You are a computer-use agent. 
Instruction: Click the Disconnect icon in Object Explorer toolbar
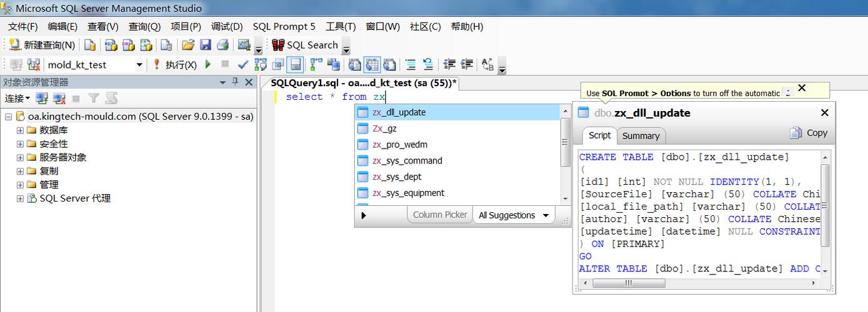click(59, 98)
